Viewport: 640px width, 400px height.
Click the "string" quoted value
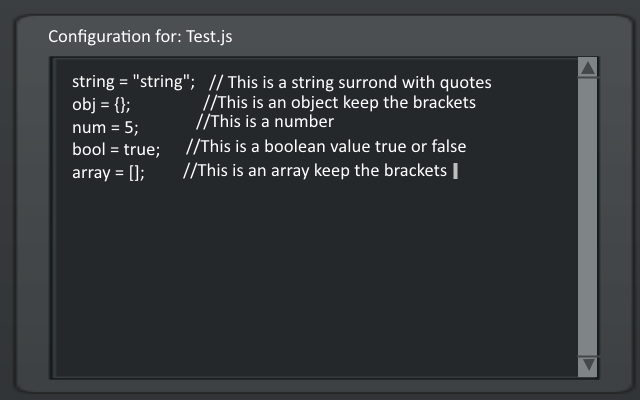163,81
